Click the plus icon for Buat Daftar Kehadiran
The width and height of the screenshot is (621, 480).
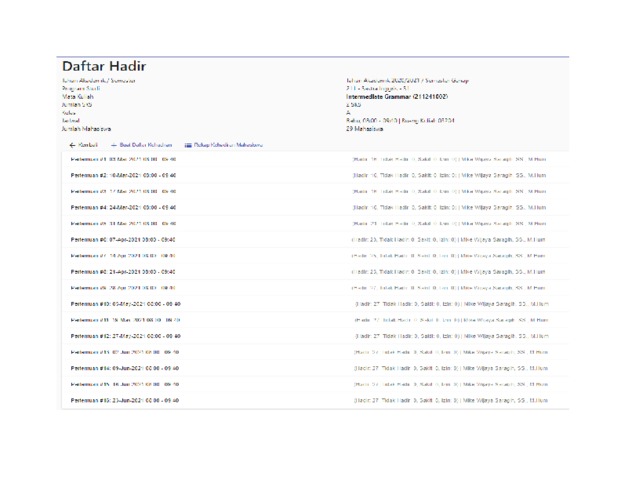[x=114, y=145]
